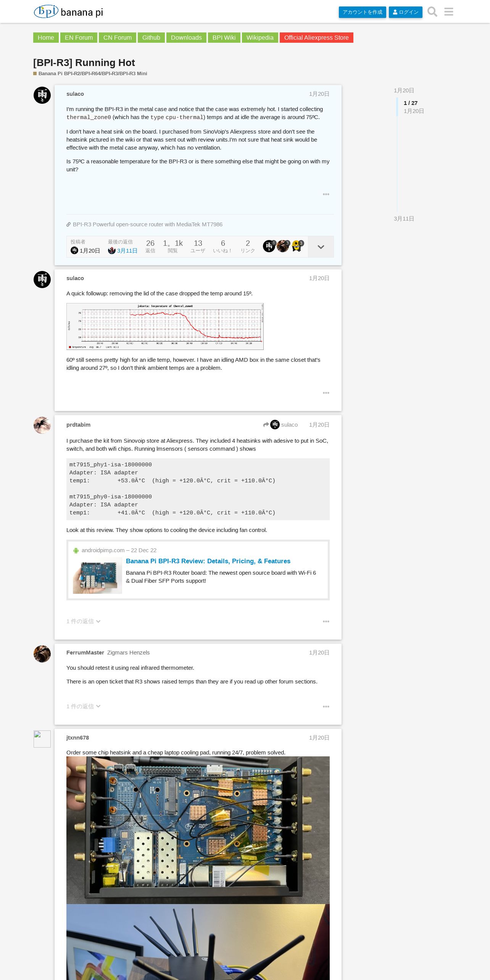Go to the Downloads menu item

point(186,37)
